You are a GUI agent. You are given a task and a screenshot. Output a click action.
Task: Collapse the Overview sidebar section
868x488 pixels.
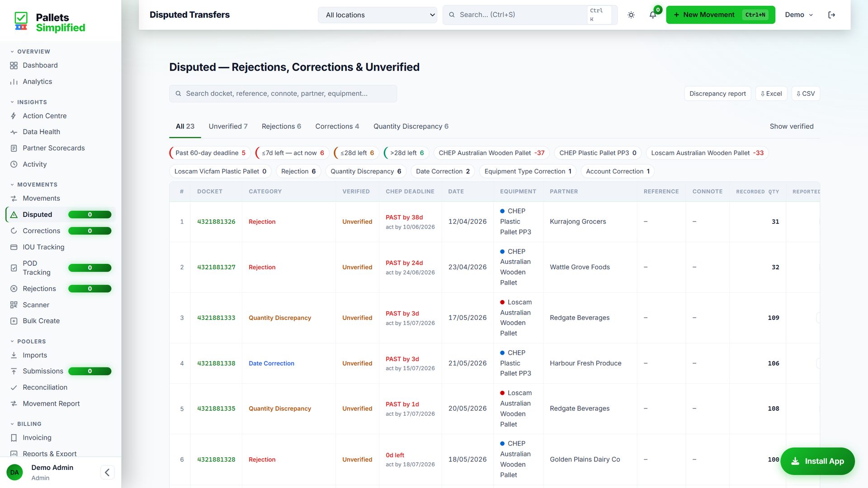(30, 52)
